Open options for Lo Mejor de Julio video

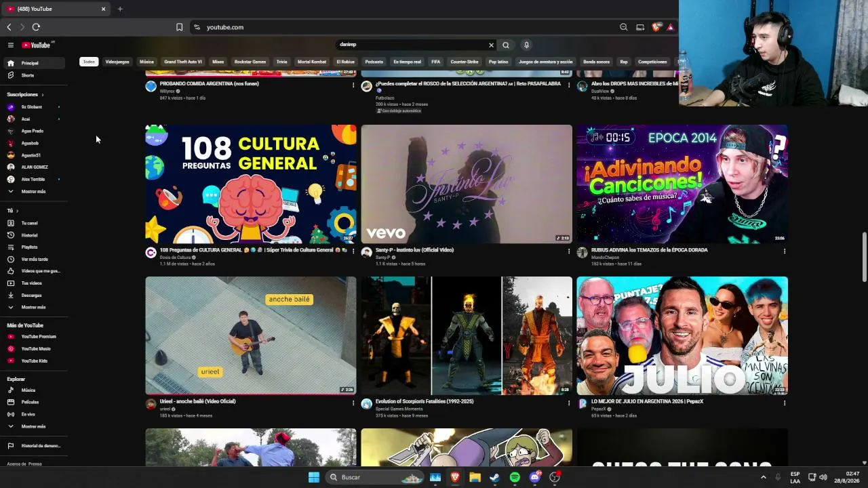[785, 403]
